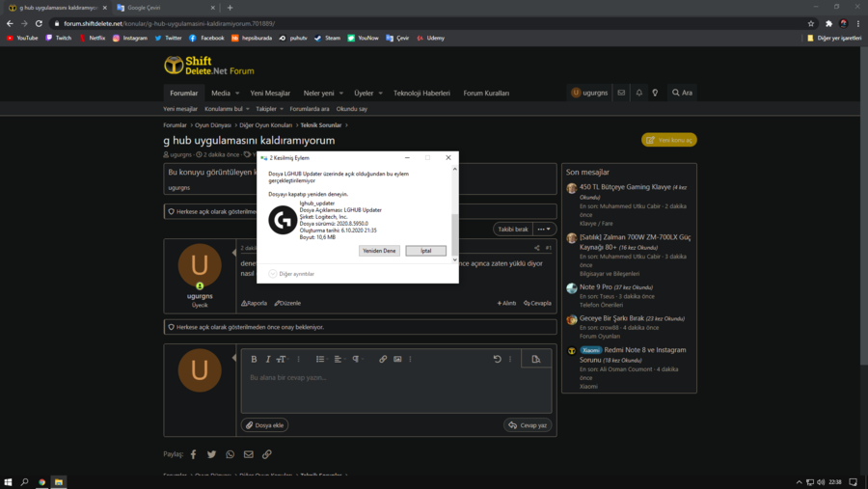Image resolution: width=868 pixels, height=489 pixels.
Task: Open the text alignment dropdown in the editor
Action: 339,359
